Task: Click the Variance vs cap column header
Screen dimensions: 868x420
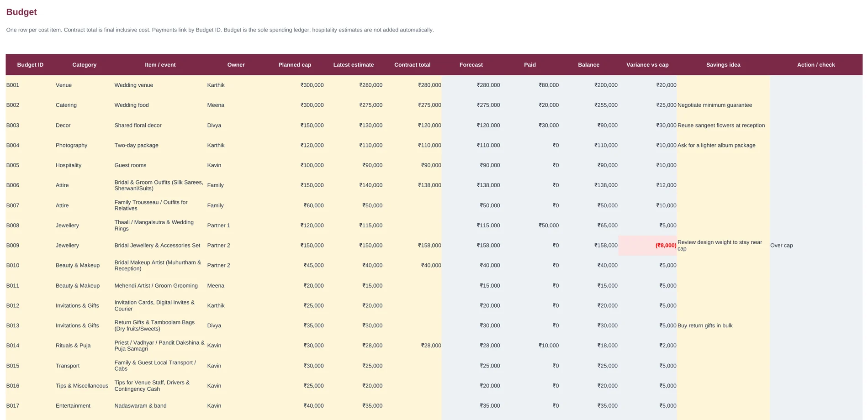Action: 647,65
